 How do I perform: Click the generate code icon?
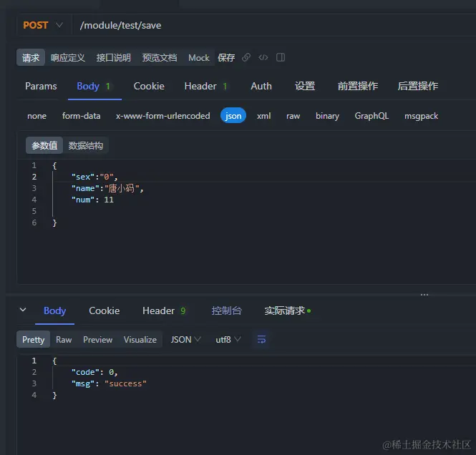(263, 57)
